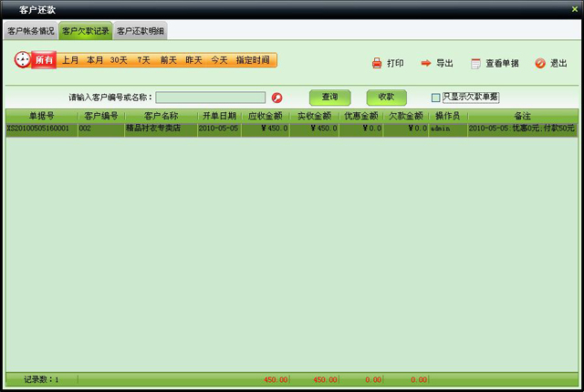Select the 所有 time filter
This screenshot has height=392, width=584.
[x=45, y=60]
